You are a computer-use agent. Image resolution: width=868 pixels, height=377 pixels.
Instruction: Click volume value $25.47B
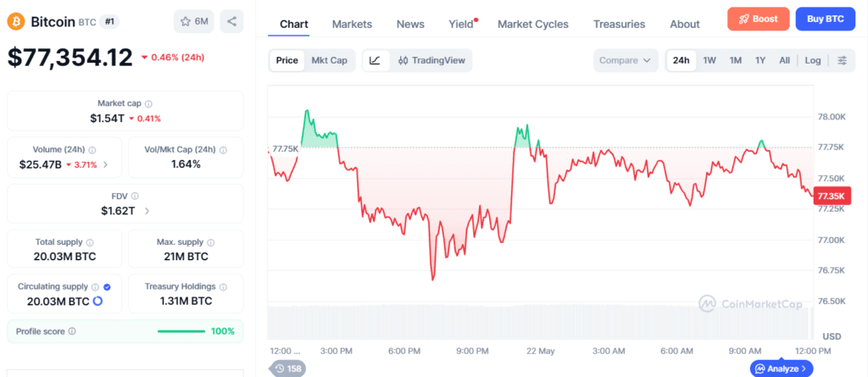coord(41,164)
